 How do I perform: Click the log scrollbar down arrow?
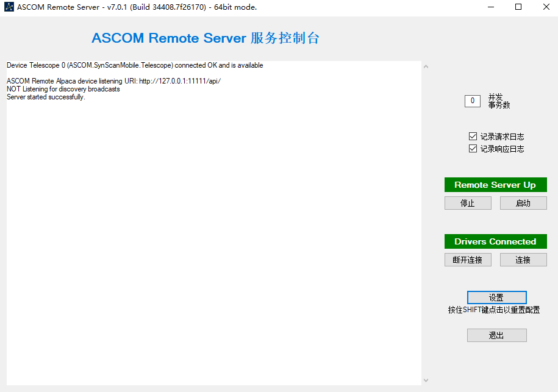(426, 380)
